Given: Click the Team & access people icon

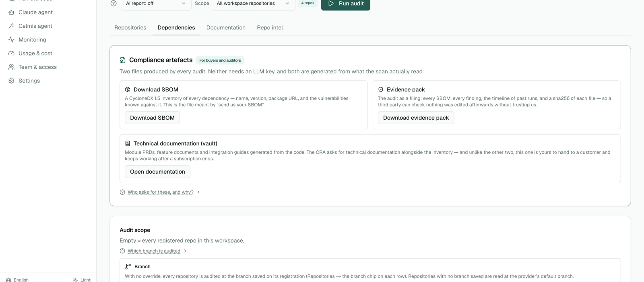Looking at the screenshot, I should coord(11,67).
